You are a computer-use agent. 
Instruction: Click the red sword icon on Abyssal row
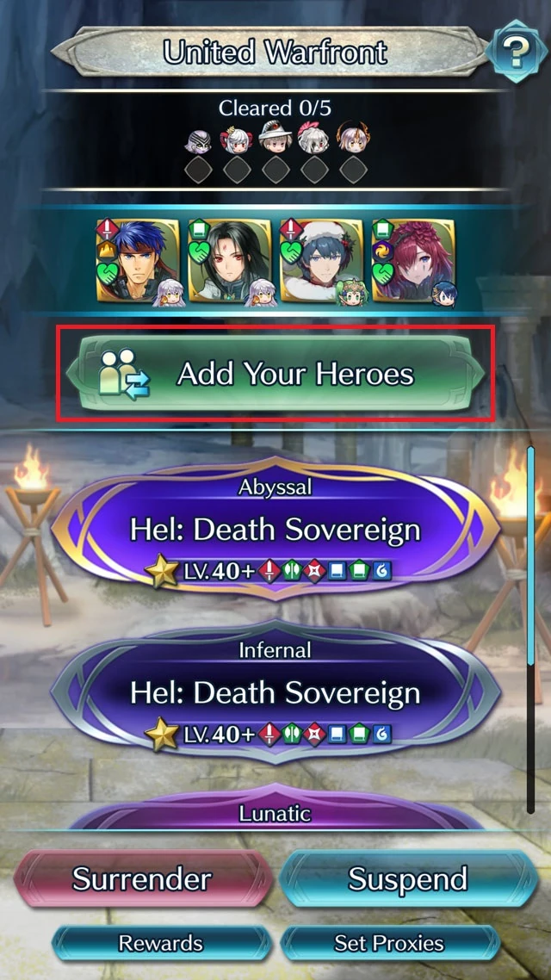(x=269, y=571)
